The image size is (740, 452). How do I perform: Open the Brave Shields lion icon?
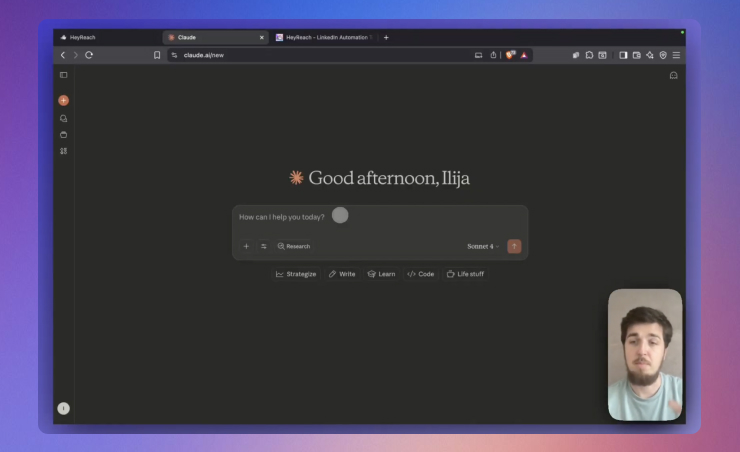tap(510, 55)
